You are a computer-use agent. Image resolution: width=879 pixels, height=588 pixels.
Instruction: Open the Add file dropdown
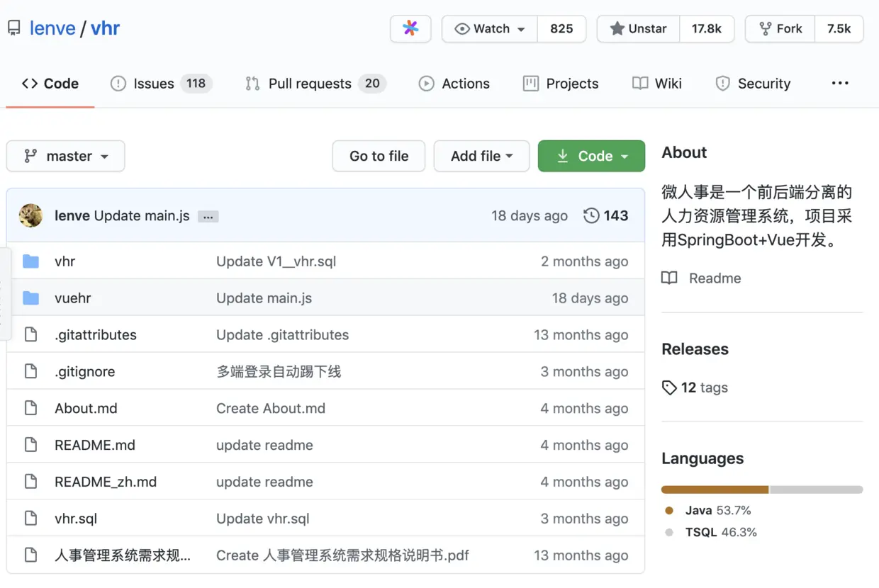[481, 156]
